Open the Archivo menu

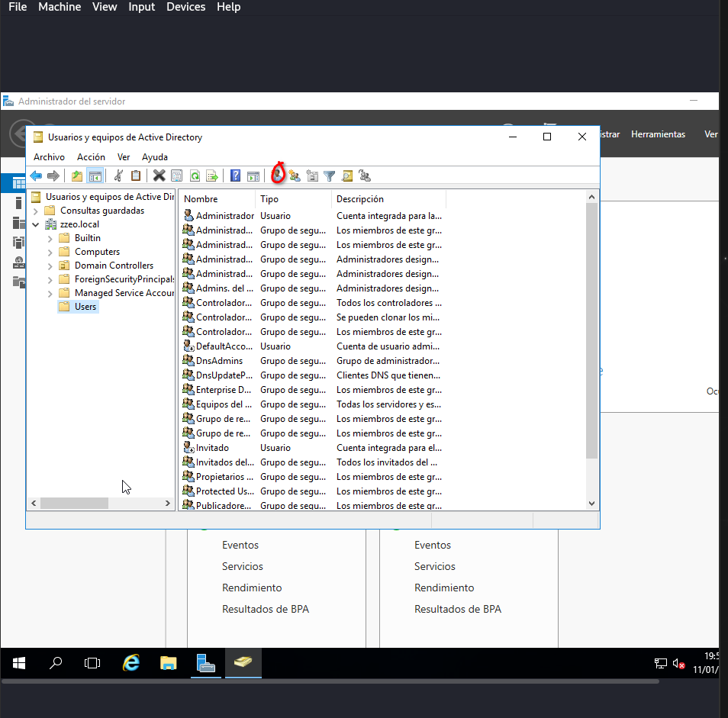(x=49, y=157)
